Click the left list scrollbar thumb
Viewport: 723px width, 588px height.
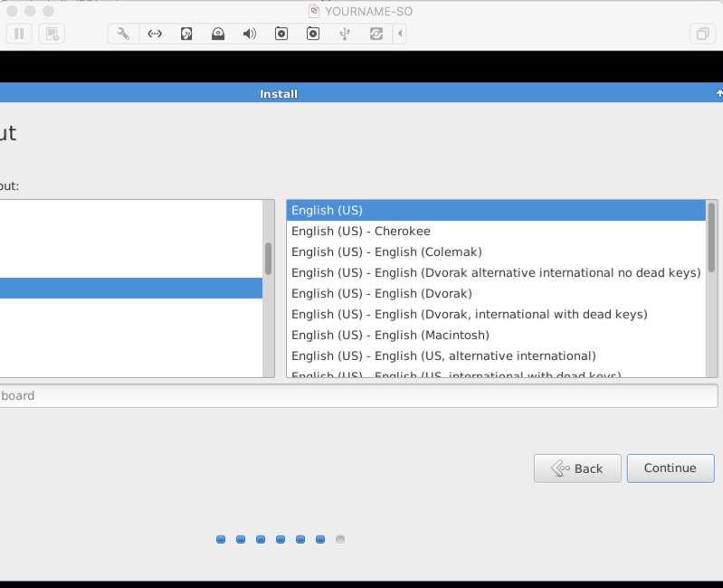269,259
